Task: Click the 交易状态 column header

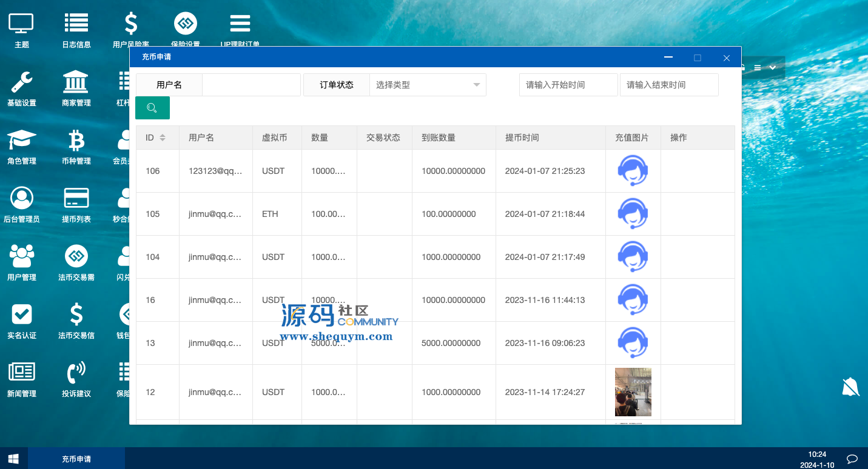Action: pos(383,138)
